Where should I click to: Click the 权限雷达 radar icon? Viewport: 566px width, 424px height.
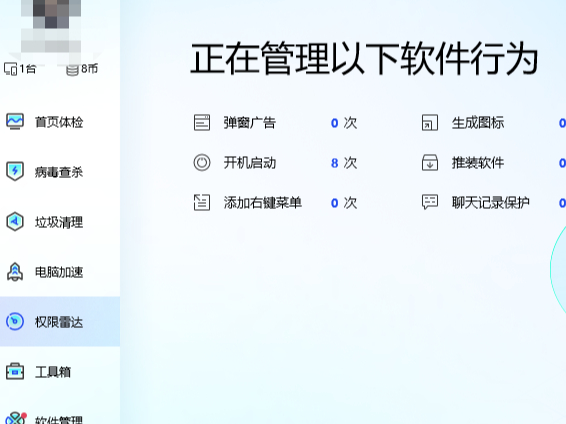(x=15, y=321)
